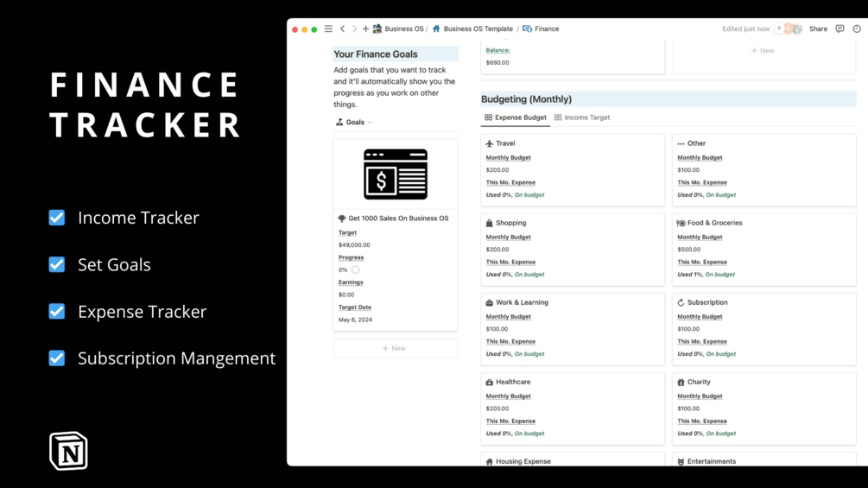Click the Business OS Template home icon
The image size is (868, 488).
pyautogui.click(x=436, y=29)
